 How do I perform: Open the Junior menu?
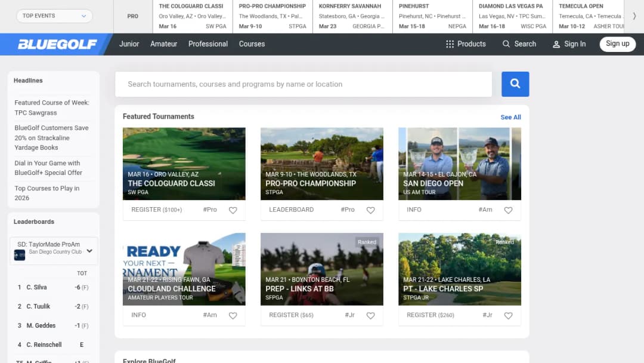[129, 44]
